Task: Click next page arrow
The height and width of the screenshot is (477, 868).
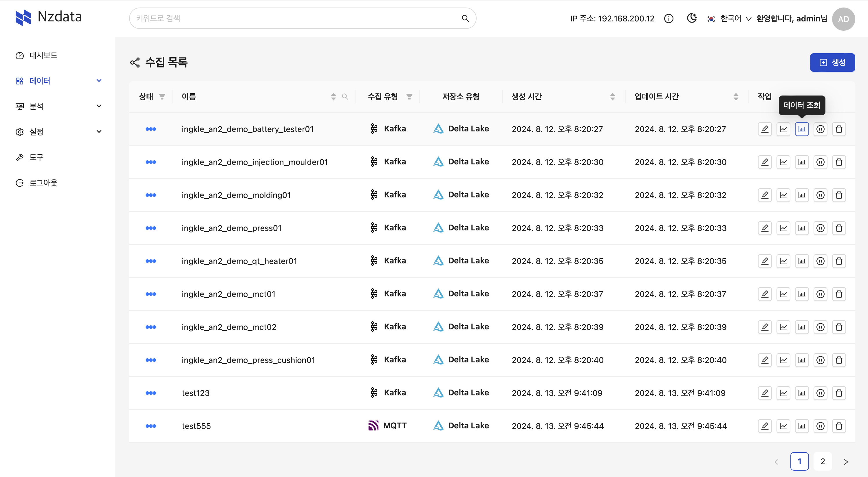Action: tap(846, 461)
